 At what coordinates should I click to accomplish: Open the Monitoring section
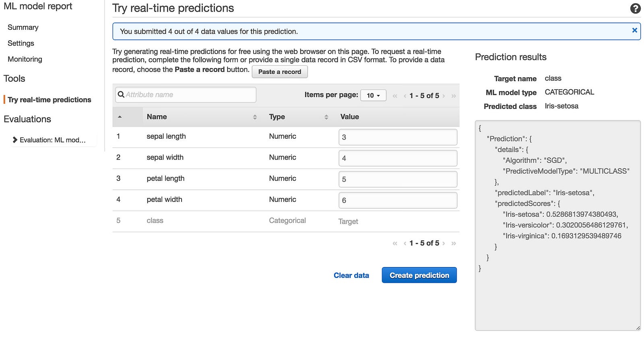(x=25, y=59)
